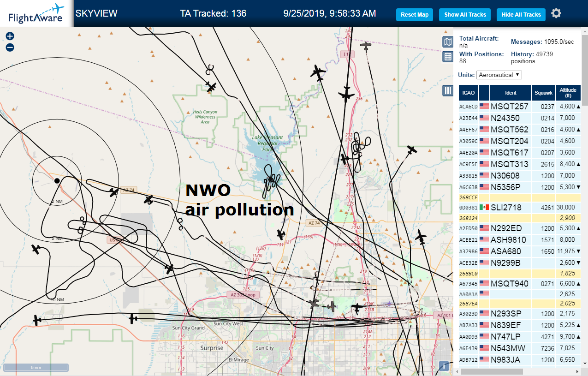Sort table by Ident column header
This screenshot has width=588, height=376.
click(x=511, y=93)
